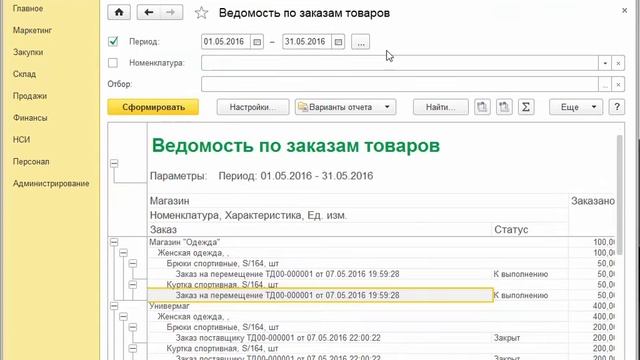Open the Закупки section
640x360 pixels.
coord(28,52)
